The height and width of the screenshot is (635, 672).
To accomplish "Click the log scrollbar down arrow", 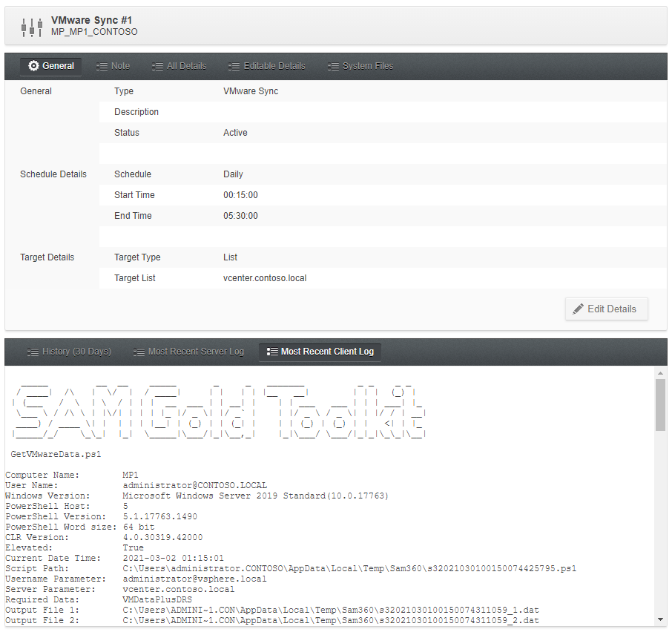I will click(660, 619).
